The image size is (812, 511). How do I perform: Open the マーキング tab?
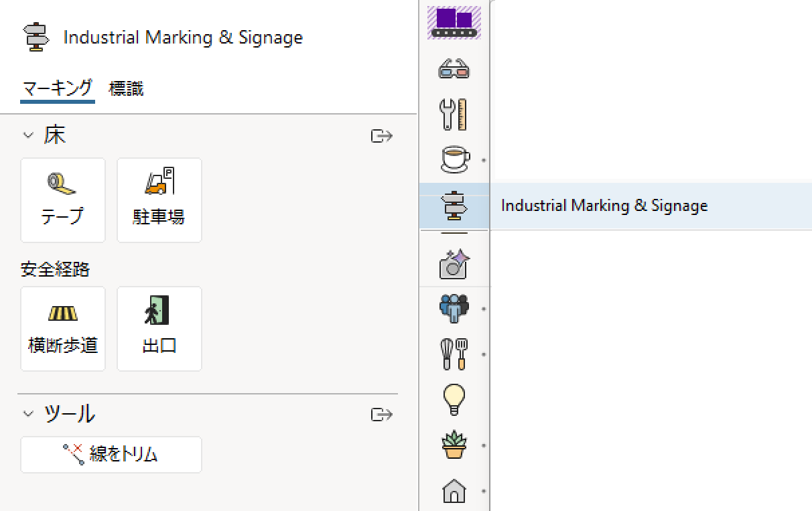pos(57,88)
